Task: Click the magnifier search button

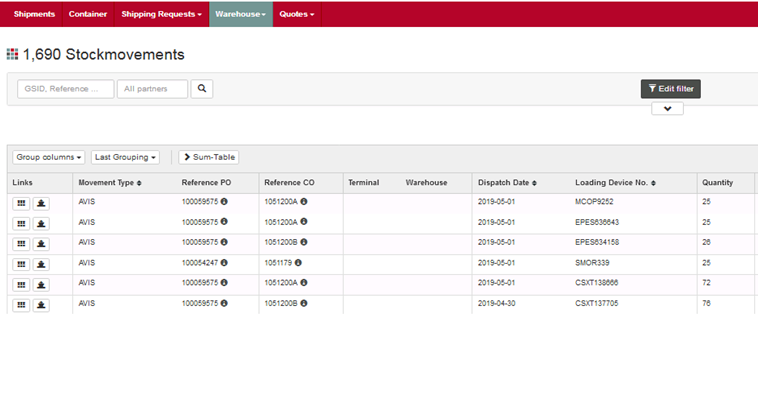Action: click(x=202, y=89)
